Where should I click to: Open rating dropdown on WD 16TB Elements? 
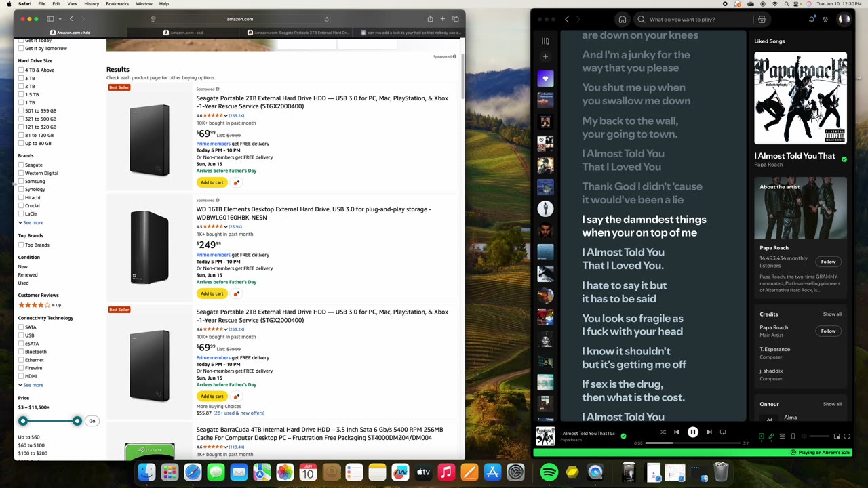226,226
